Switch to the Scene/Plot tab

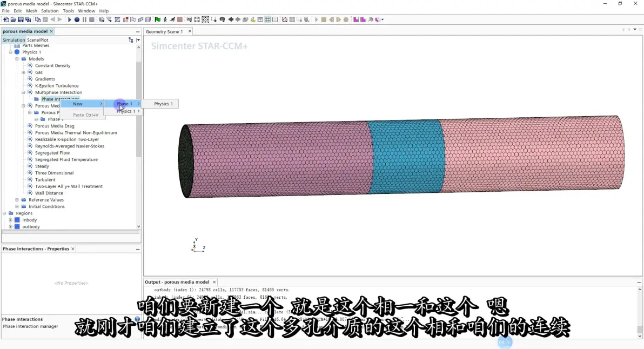[x=38, y=40]
